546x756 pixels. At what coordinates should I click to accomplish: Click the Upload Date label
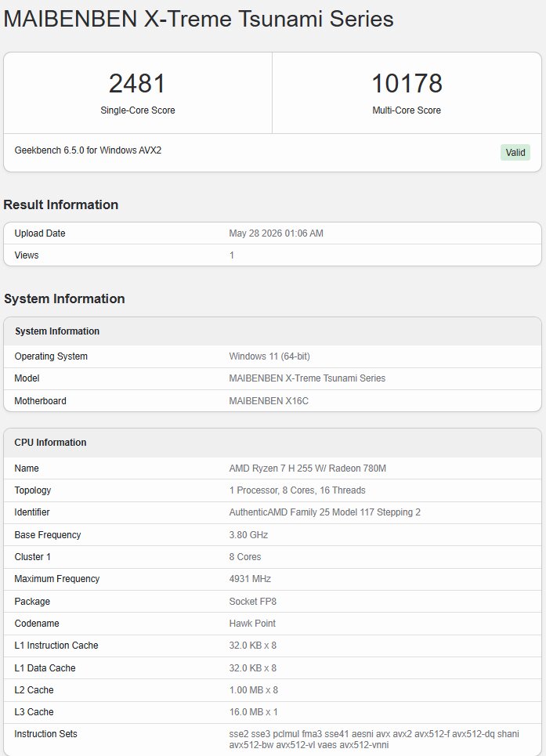point(39,233)
